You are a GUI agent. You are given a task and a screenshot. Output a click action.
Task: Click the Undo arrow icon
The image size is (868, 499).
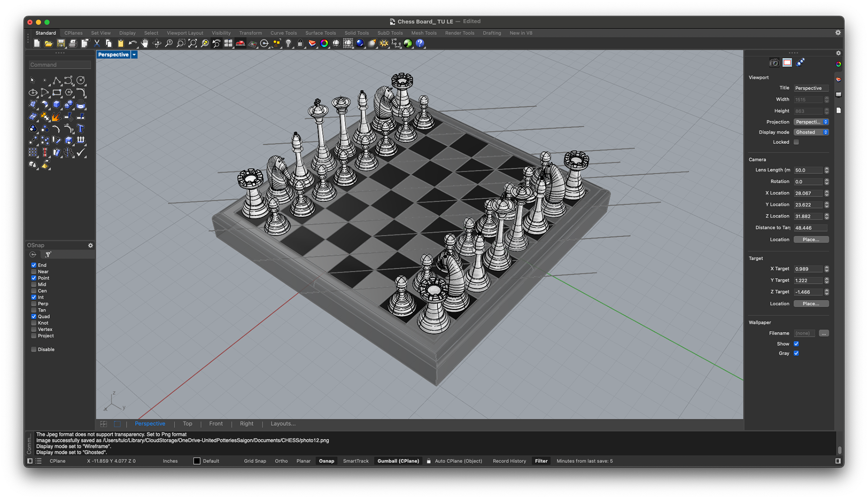[x=132, y=43]
